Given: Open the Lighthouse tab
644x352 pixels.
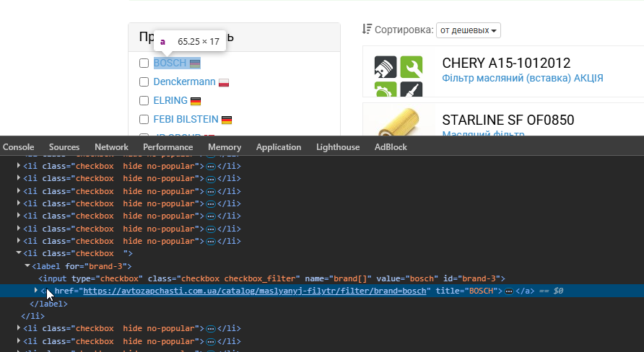Looking at the screenshot, I should click(338, 147).
